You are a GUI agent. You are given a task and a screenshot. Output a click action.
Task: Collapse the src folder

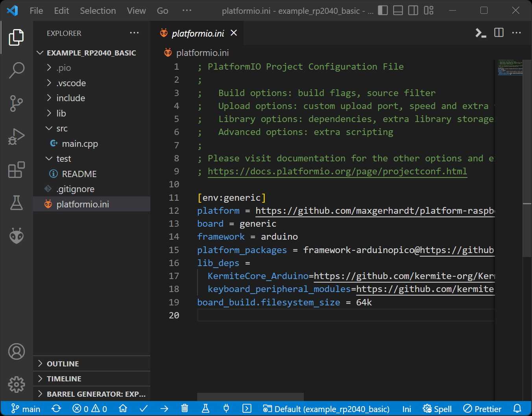point(62,129)
